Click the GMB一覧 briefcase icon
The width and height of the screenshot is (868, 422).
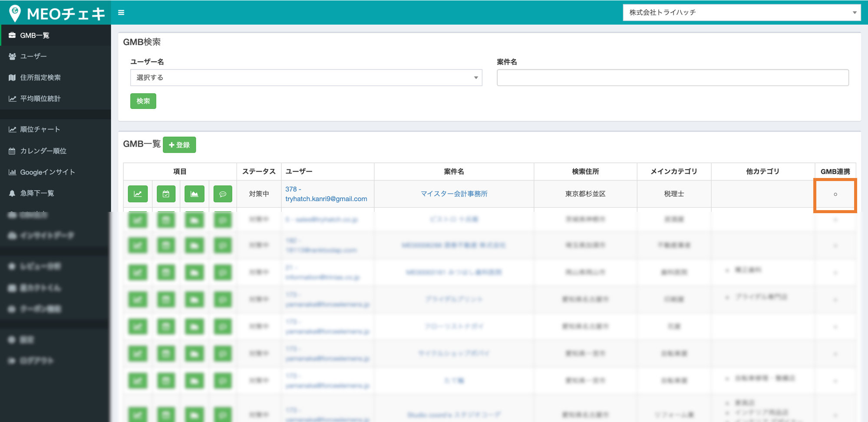(12, 35)
